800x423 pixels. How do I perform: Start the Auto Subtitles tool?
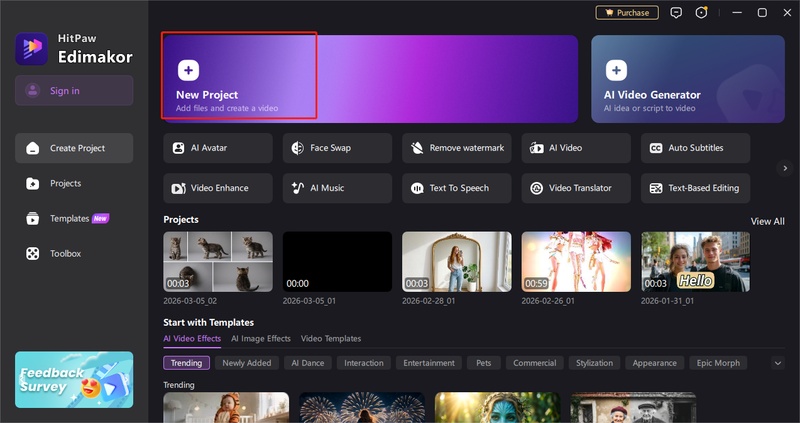(696, 148)
